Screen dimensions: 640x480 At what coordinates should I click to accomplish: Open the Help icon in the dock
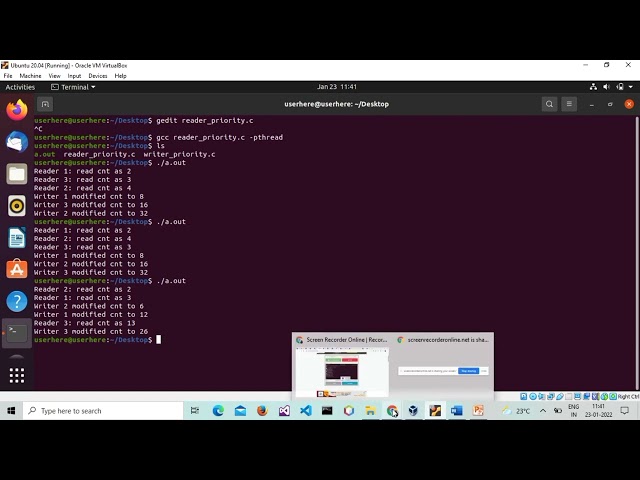[x=17, y=301]
